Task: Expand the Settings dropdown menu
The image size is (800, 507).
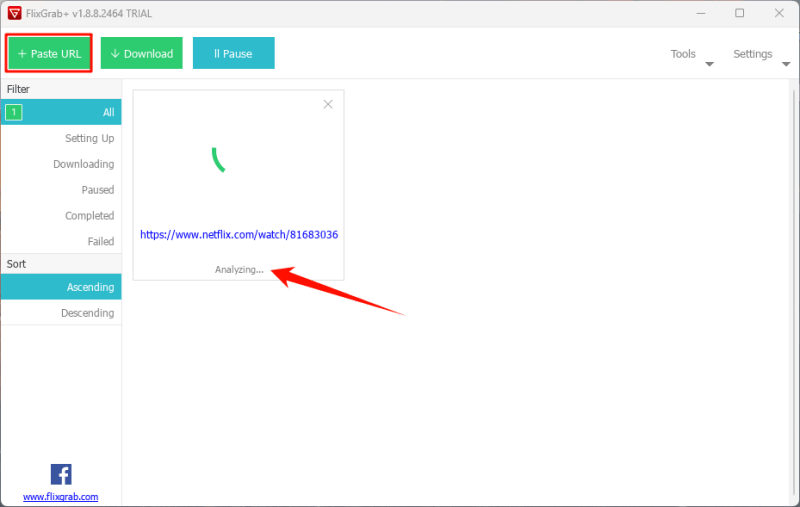Action: tap(760, 54)
